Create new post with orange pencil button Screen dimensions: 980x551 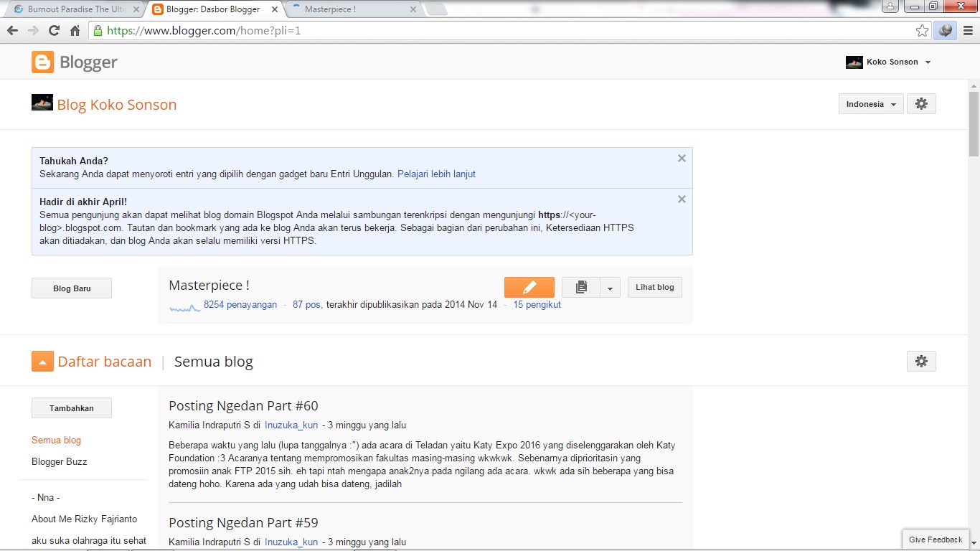[x=529, y=287]
